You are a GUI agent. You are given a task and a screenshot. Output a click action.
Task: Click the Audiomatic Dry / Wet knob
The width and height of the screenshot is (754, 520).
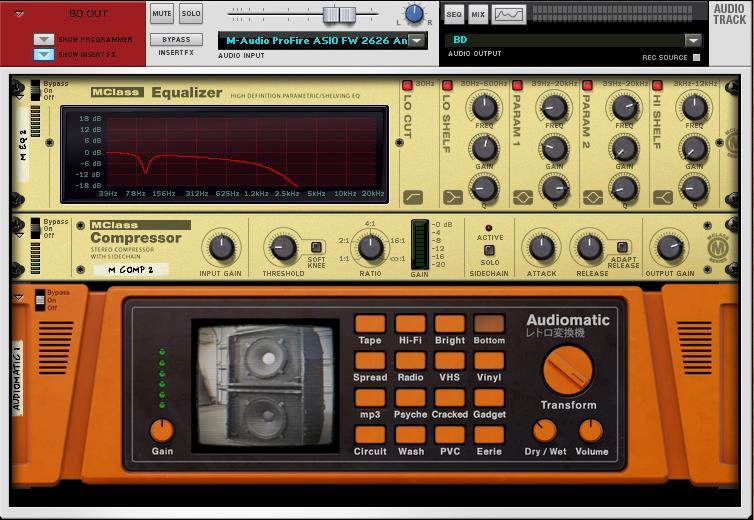tap(545, 431)
